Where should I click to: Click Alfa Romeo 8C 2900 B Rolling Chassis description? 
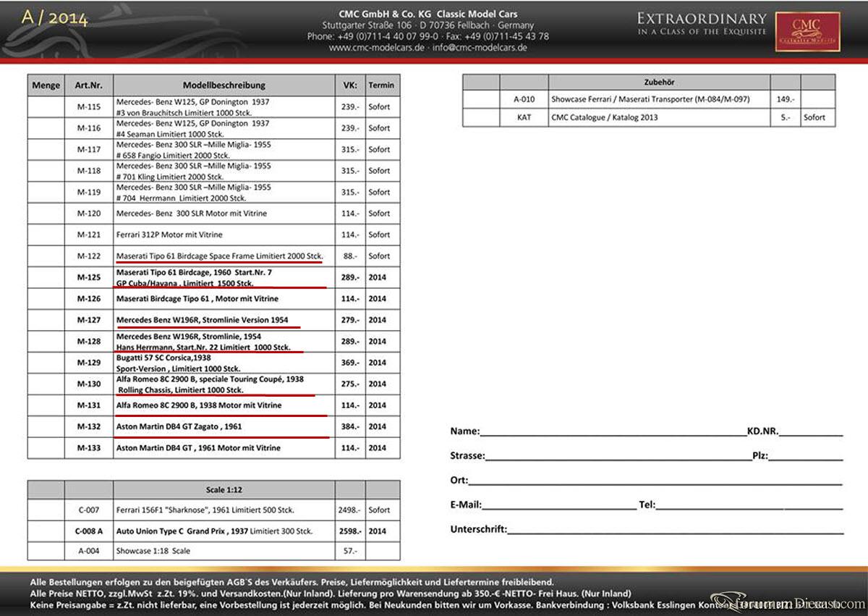click(x=210, y=384)
